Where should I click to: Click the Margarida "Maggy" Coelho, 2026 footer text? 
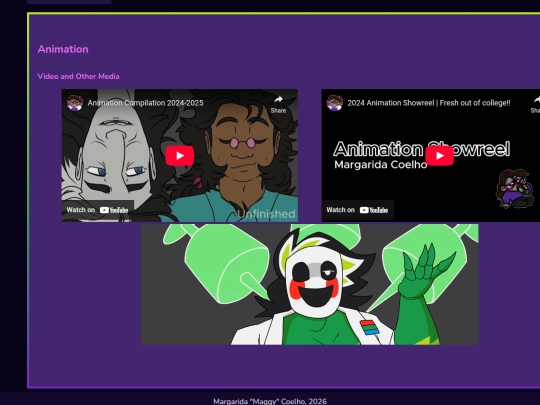point(270,401)
